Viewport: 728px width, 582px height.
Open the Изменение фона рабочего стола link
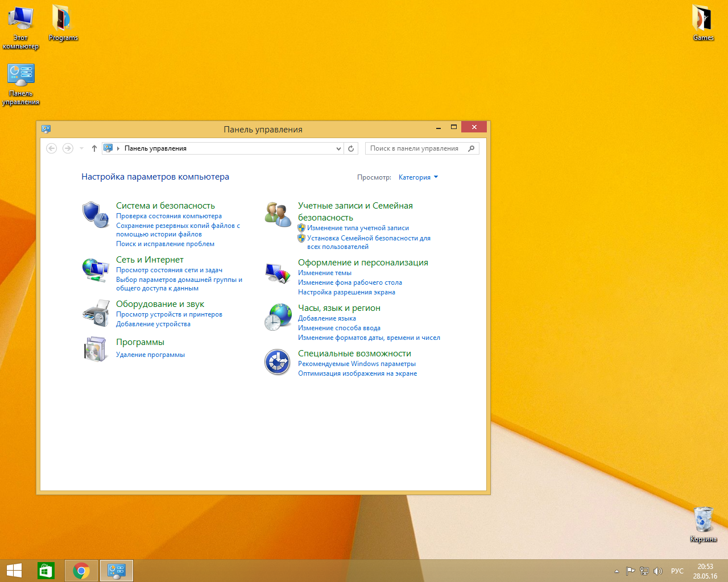pyautogui.click(x=350, y=282)
